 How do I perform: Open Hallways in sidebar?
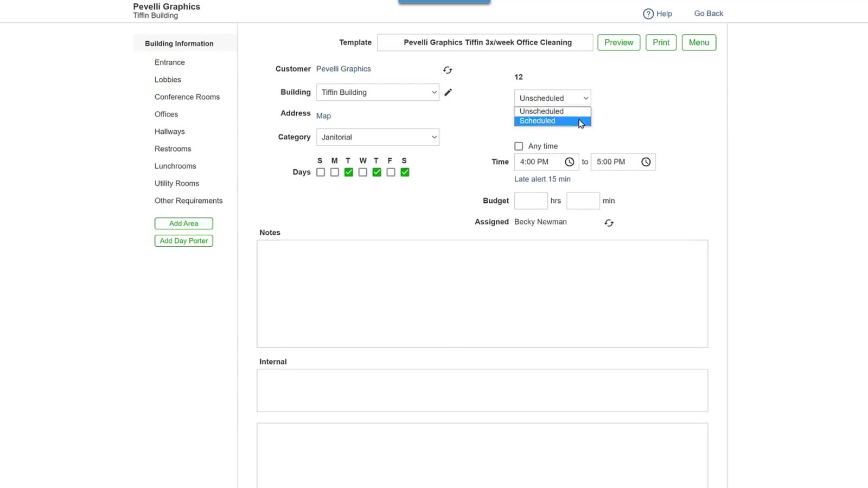(x=170, y=132)
